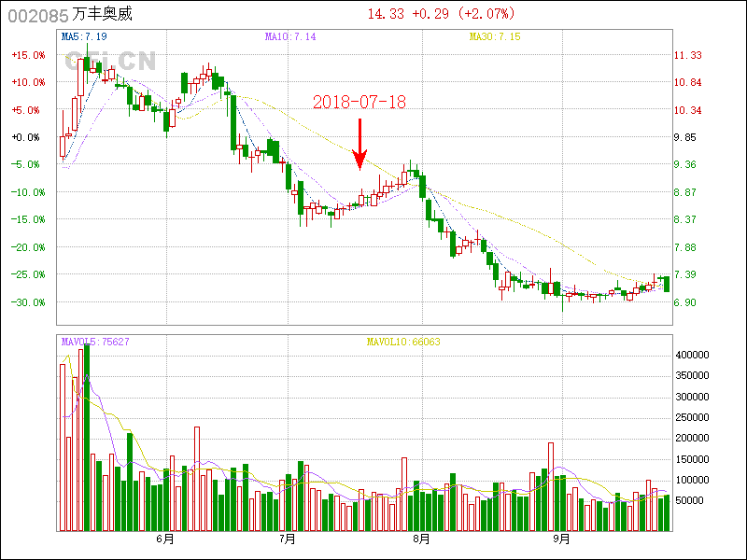This screenshot has width=747, height=560.
Task: Click the 2018-07-18 date annotation
Action: point(359,103)
